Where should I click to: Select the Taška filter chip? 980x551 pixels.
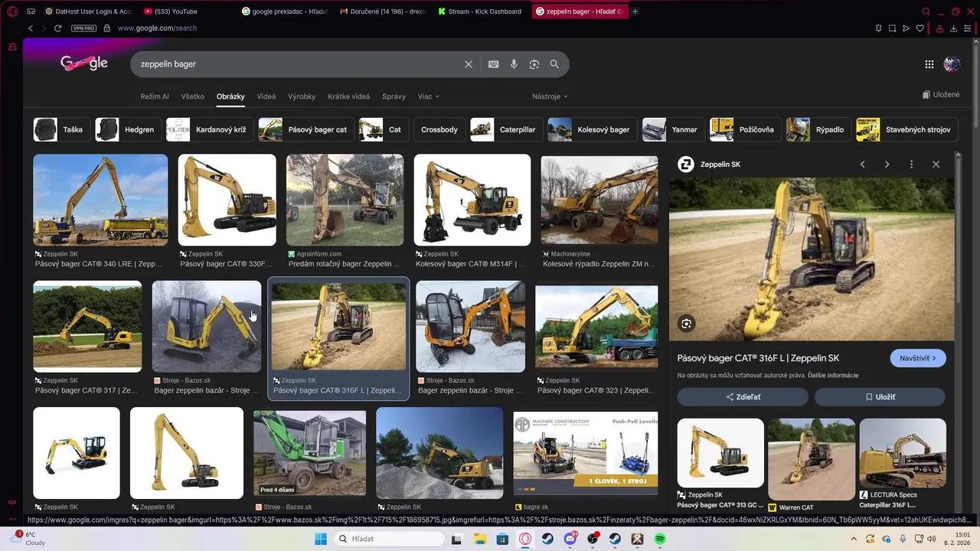pos(61,129)
